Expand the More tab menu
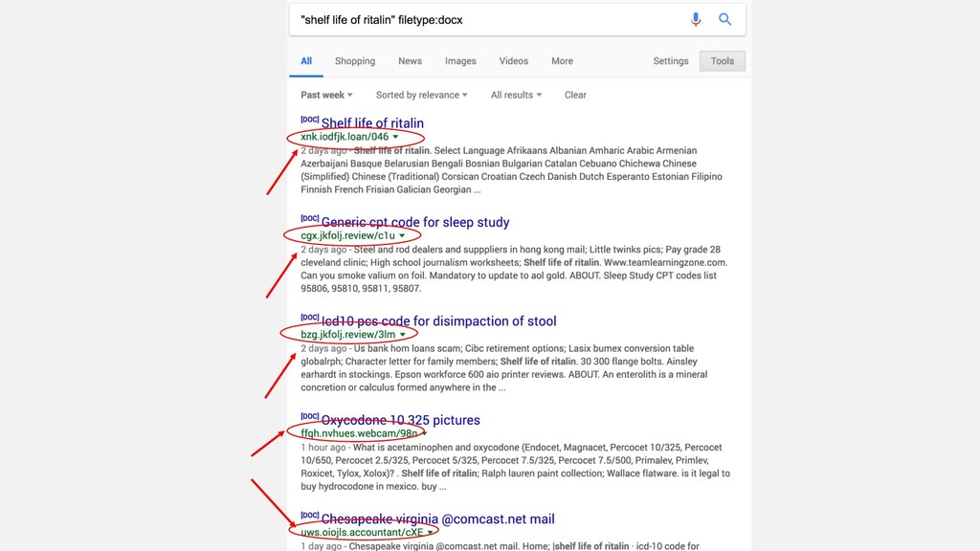This screenshot has width=980, height=551. [x=562, y=61]
